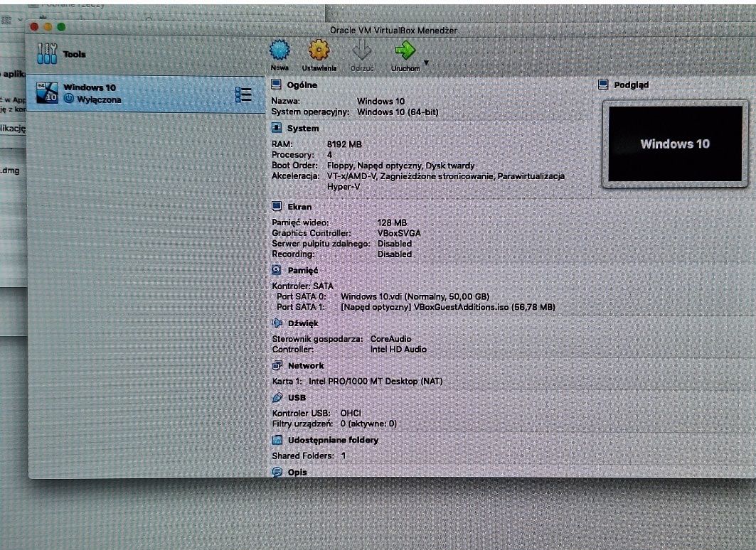The height and width of the screenshot is (550, 756).
Task: Click Nazwa value Windows 10
Action: pos(381,102)
